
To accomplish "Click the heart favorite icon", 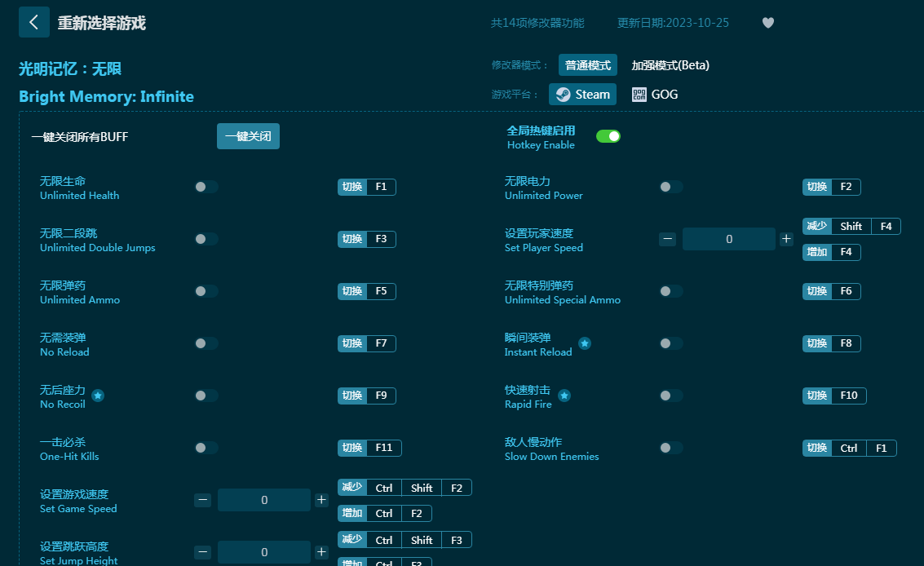I will point(768,22).
